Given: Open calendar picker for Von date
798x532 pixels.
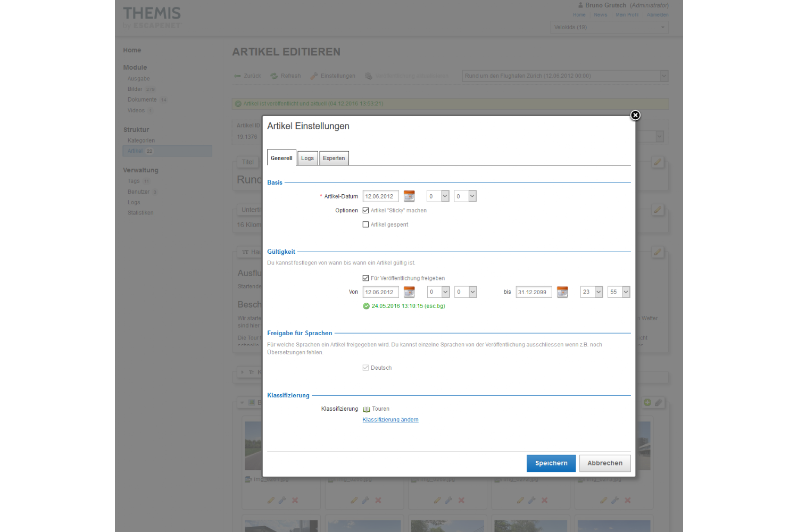Looking at the screenshot, I should (x=409, y=292).
